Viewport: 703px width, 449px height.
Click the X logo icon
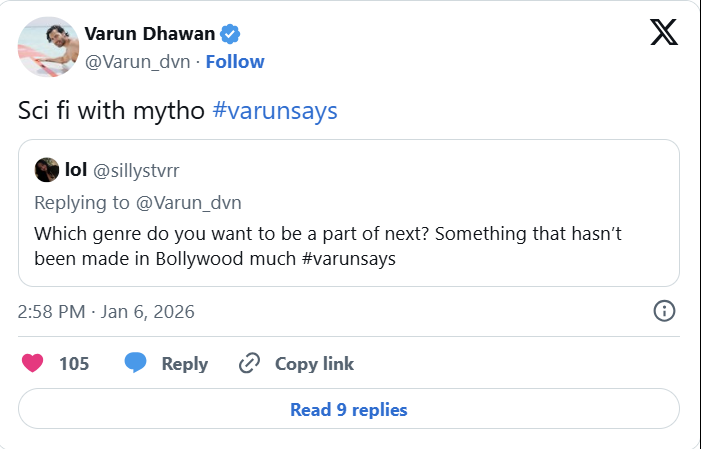click(x=663, y=35)
